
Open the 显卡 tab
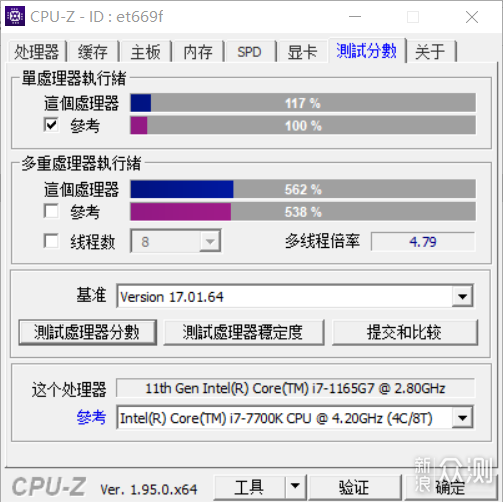tap(302, 52)
